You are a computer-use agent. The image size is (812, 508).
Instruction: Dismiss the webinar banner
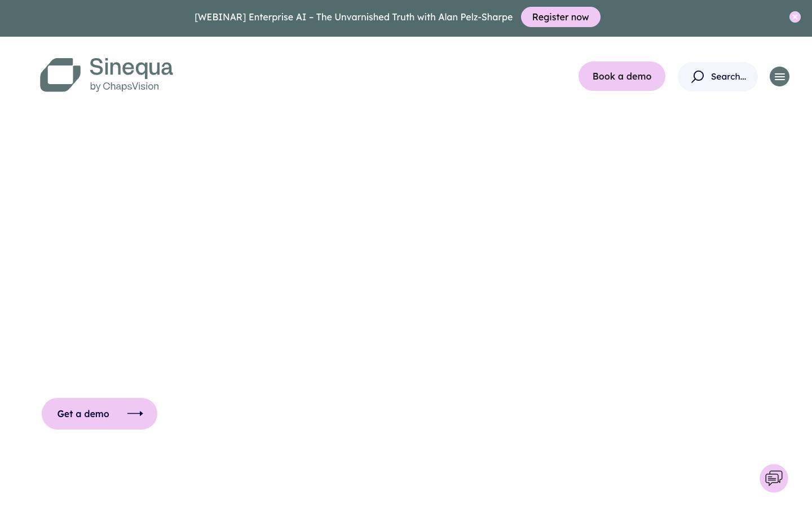point(795,17)
